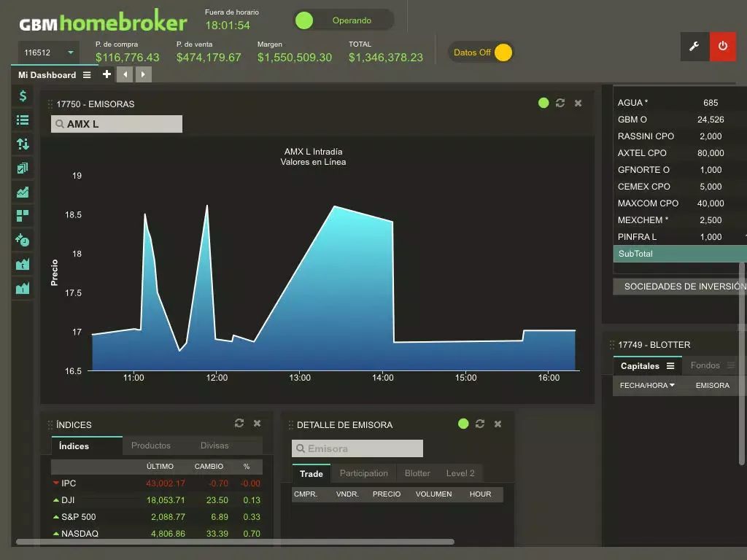Select the S&P 500 index row
The width and height of the screenshot is (747, 560).
[157, 517]
